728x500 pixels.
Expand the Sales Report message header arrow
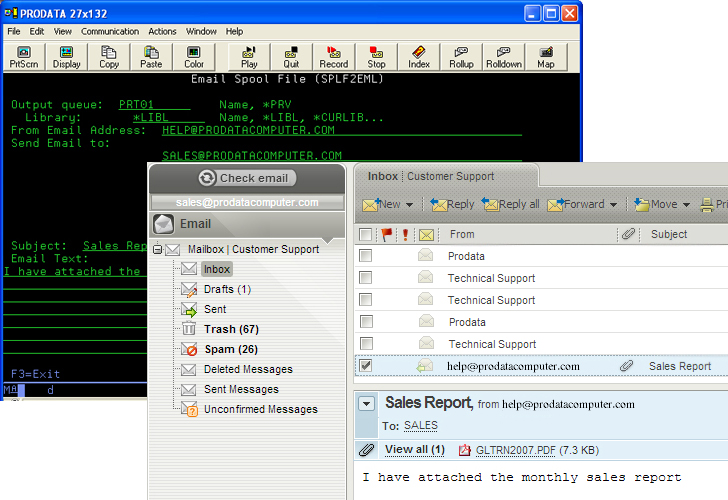[366, 403]
